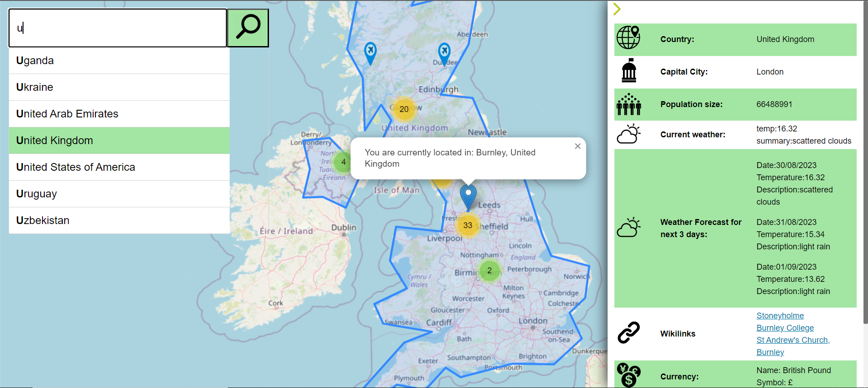The height and width of the screenshot is (388, 868).
Task: Pick Uruguay from the country suggestions
Action: point(119,194)
